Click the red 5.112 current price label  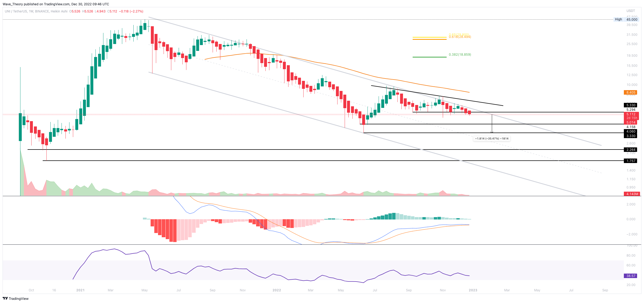630,114
